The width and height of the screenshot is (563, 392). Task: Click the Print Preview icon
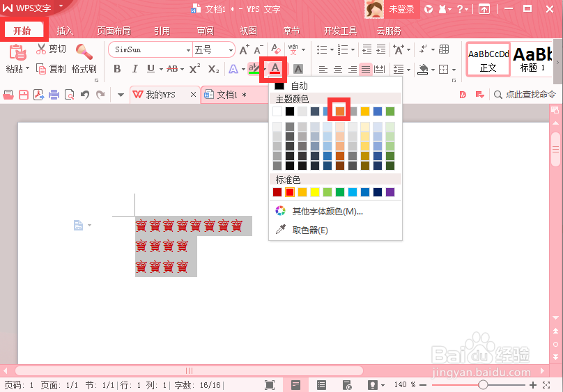pos(69,95)
